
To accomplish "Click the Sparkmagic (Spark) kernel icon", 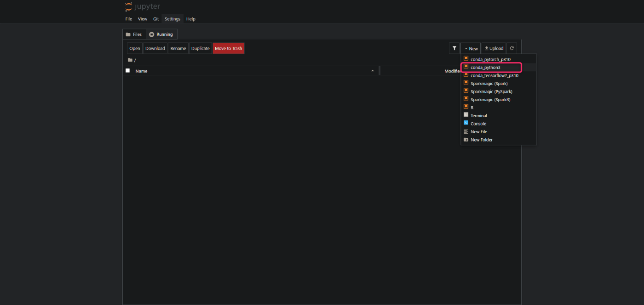I will tap(466, 83).
